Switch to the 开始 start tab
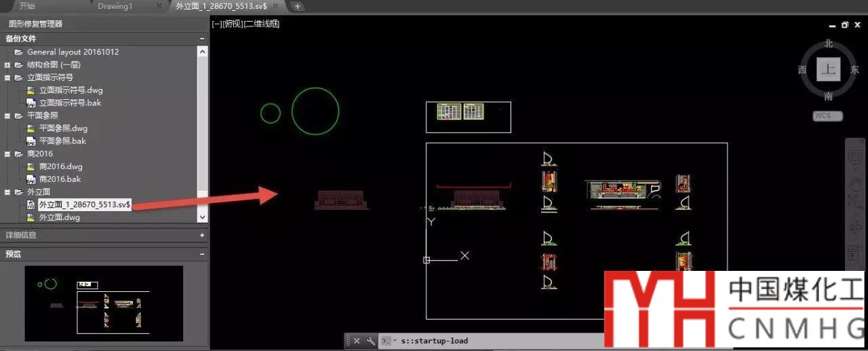 point(27,6)
